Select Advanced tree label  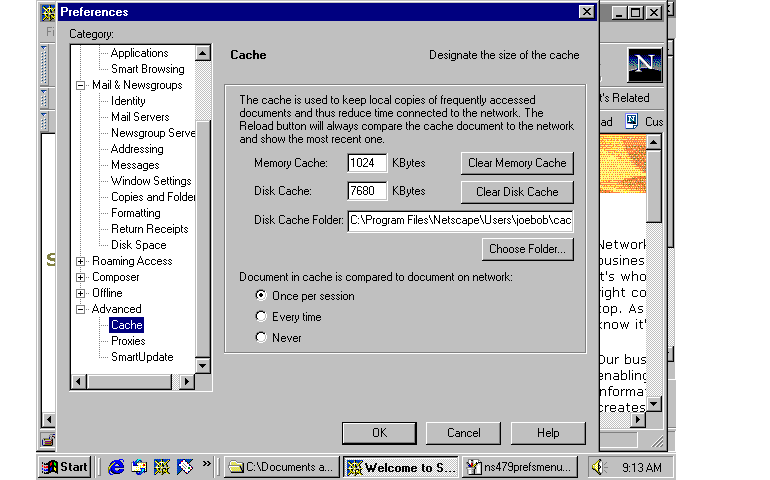[x=116, y=309]
